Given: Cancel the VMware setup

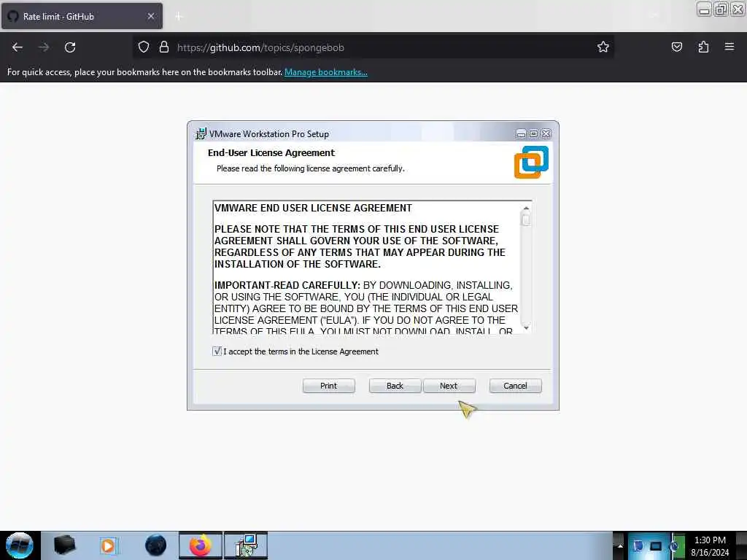Looking at the screenshot, I should click(516, 386).
